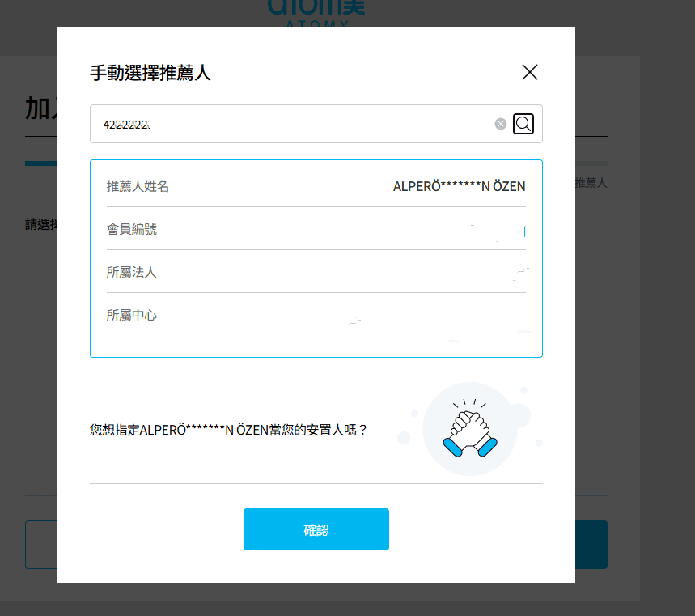Click the 手動選擇推薦人 dialog title
Viewport: 695px width, 616px height.
pyautogui.click(x=150, y=73)
